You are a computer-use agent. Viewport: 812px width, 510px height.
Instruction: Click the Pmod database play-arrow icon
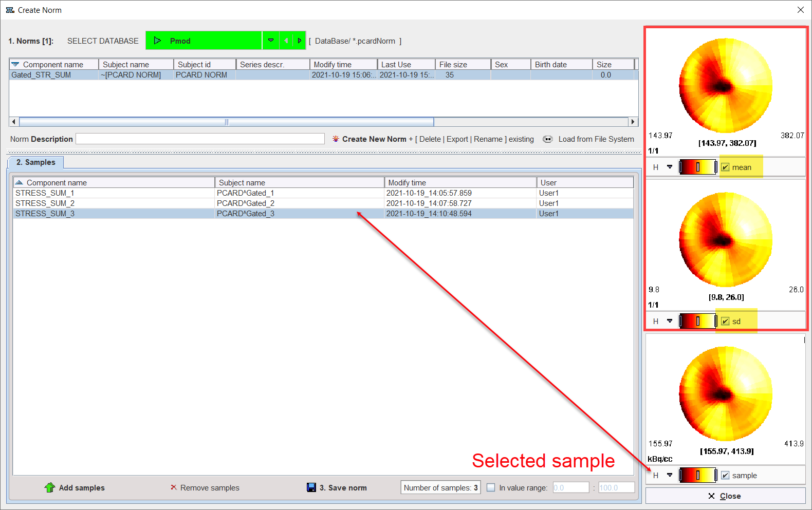coord(157,41)
